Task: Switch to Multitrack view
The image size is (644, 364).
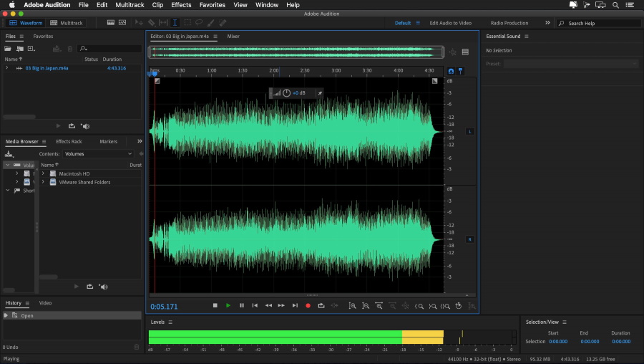Action: [x=67, y=23]
